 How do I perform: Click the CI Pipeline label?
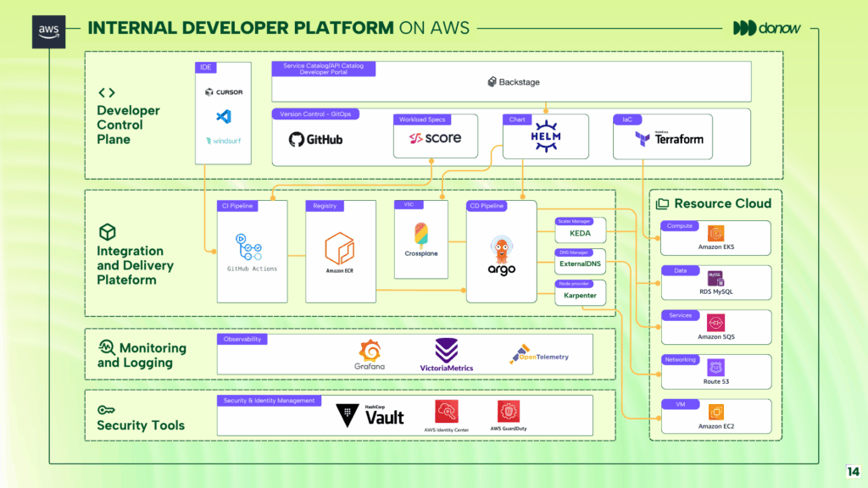pos(237,206)
